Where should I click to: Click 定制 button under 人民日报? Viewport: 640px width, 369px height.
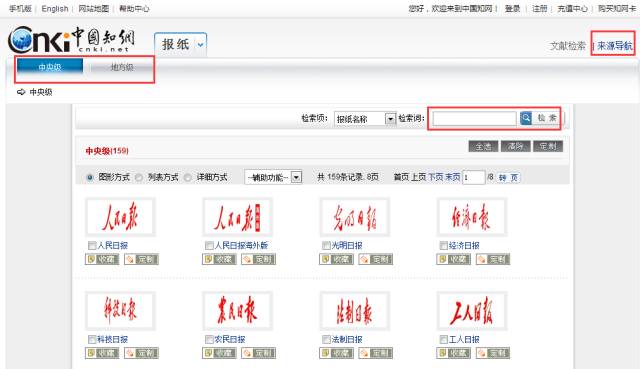pyautogui.click(x=141, y=259)
